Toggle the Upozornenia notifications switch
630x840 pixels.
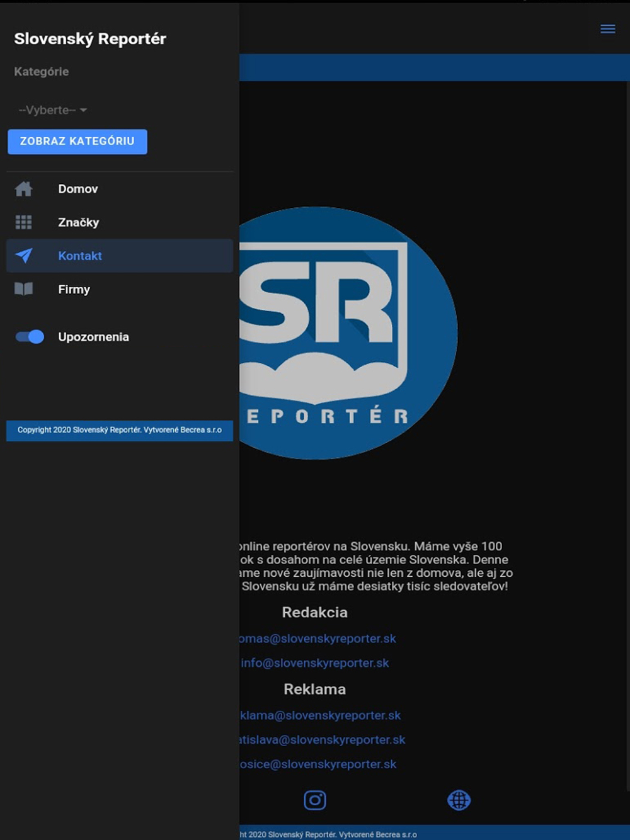[x=30, y=337]
